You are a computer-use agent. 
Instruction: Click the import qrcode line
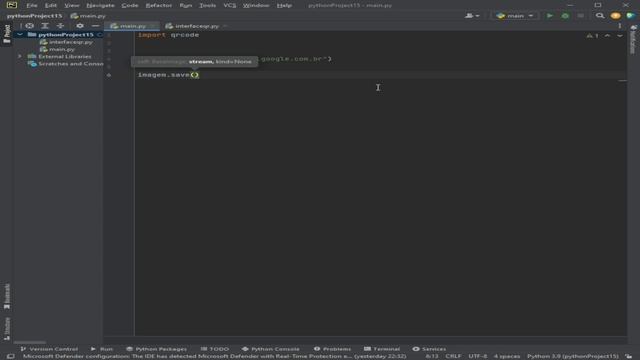point(169,35)
